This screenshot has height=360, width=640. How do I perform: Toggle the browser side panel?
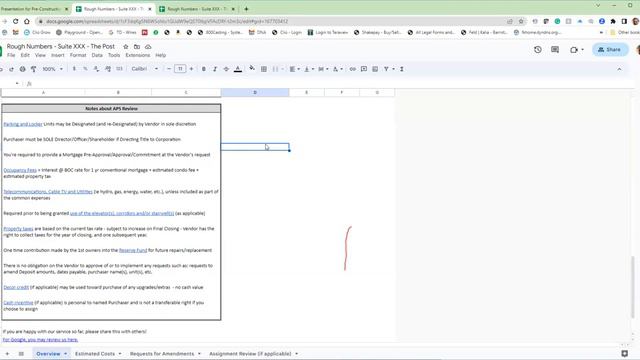624,21
